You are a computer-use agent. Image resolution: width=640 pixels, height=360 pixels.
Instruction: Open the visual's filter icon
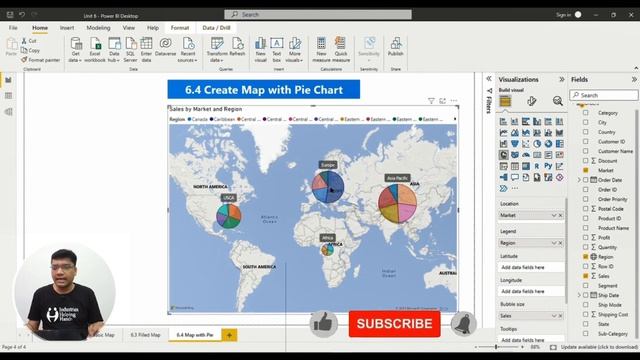(431, 101)
